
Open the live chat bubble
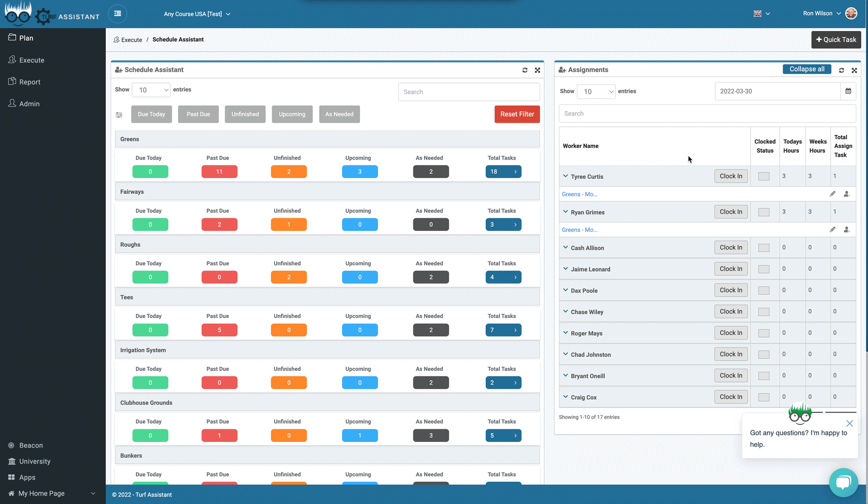pyautogui.click(x=843, y=482)
